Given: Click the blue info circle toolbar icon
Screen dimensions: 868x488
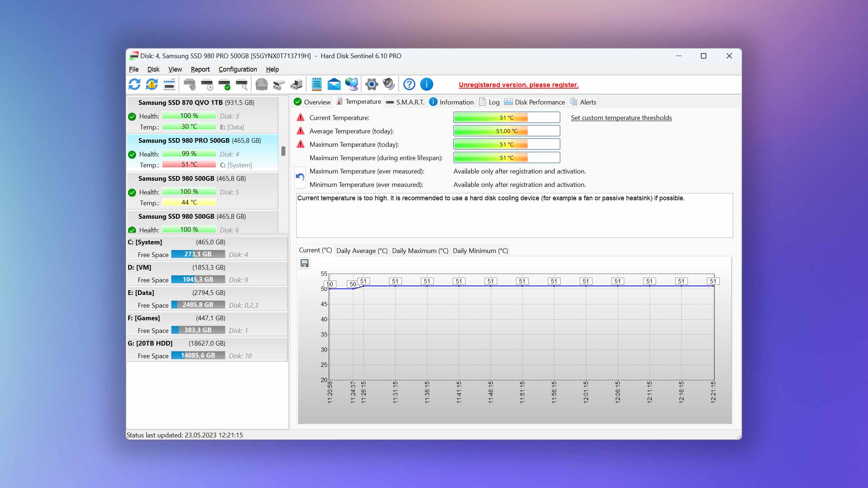Looking at the screenshot, I should [427, 85].
